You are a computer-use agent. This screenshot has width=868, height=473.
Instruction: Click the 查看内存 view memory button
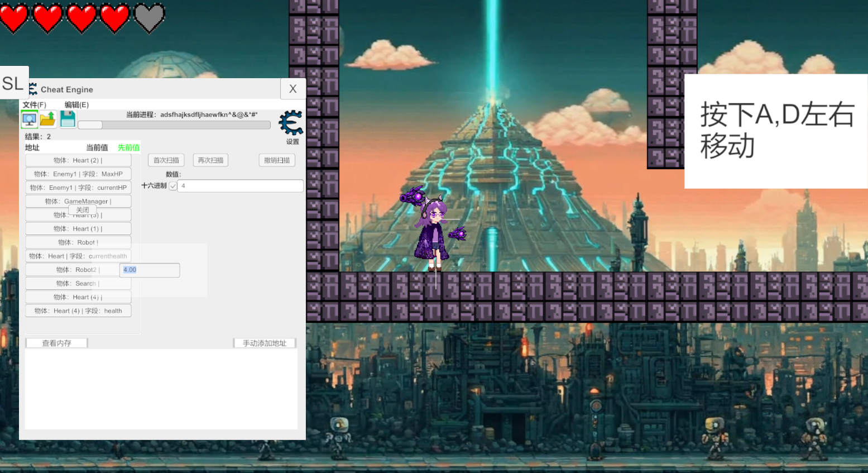point(56,343)
